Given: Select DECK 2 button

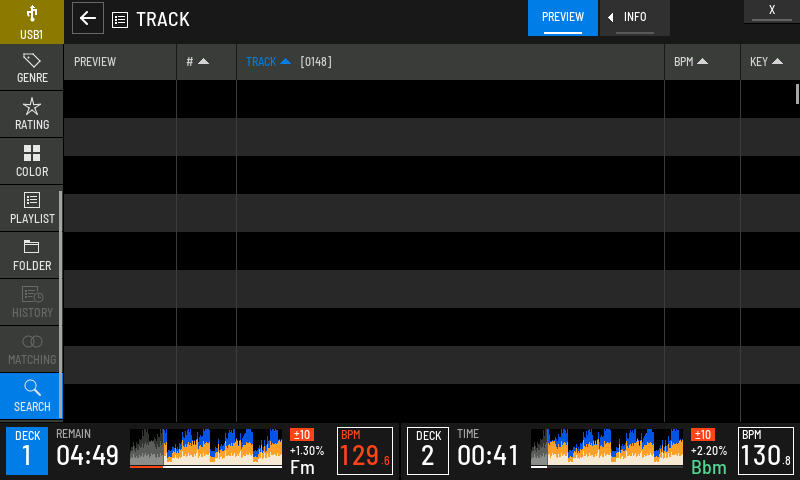Looking at the screenshot, I should 428,451.
